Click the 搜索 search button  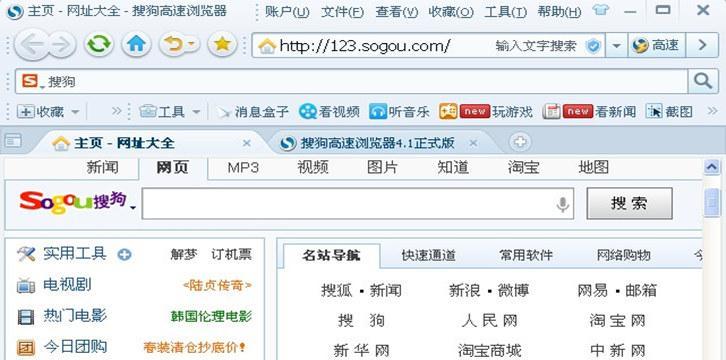pyautogui.click(x=629, y=203)
